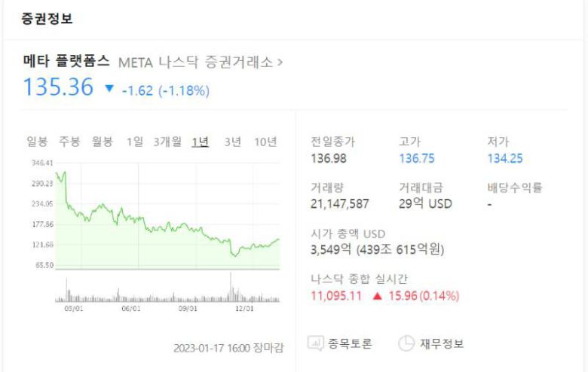Viewport: 588px width, 372px height.
Task: Open the 메타 플랫폼스 stock title link
Action: click(67, 61)
